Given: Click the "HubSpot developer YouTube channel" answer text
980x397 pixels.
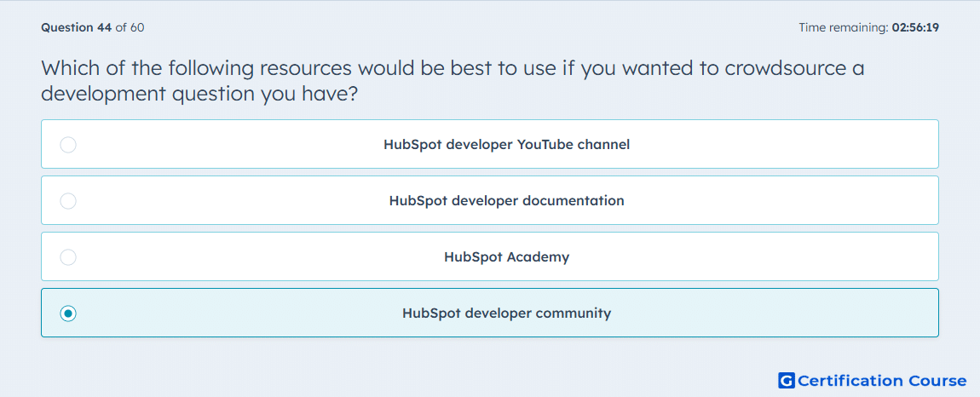Looking at the screenshot, I should tap(506, 145).
